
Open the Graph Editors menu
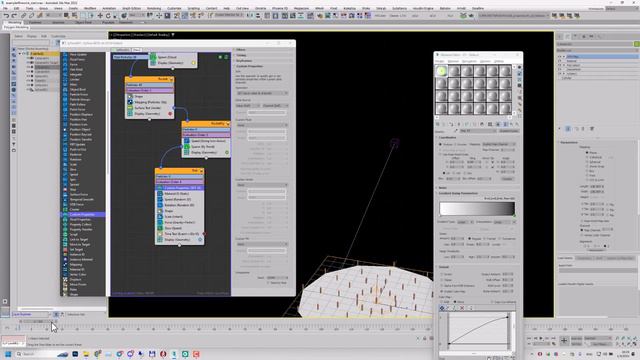(x=131, y=8)
